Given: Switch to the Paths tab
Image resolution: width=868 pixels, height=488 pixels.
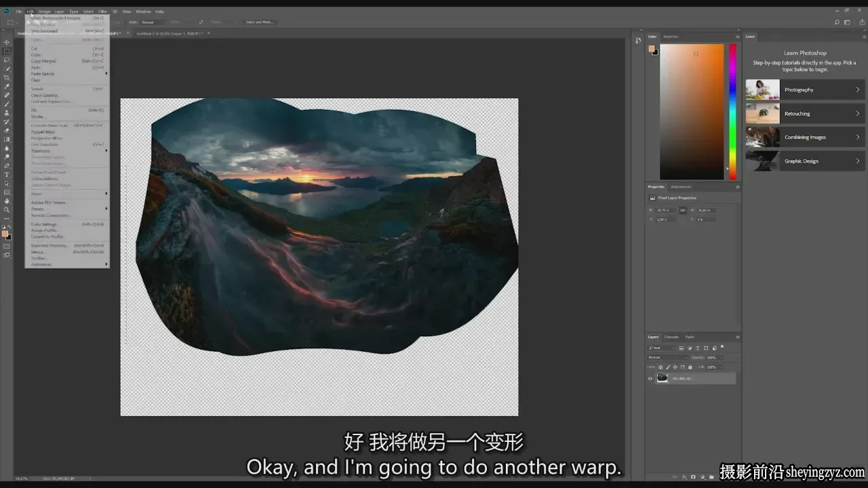Looking at the screenshot, I should (690, 337).
